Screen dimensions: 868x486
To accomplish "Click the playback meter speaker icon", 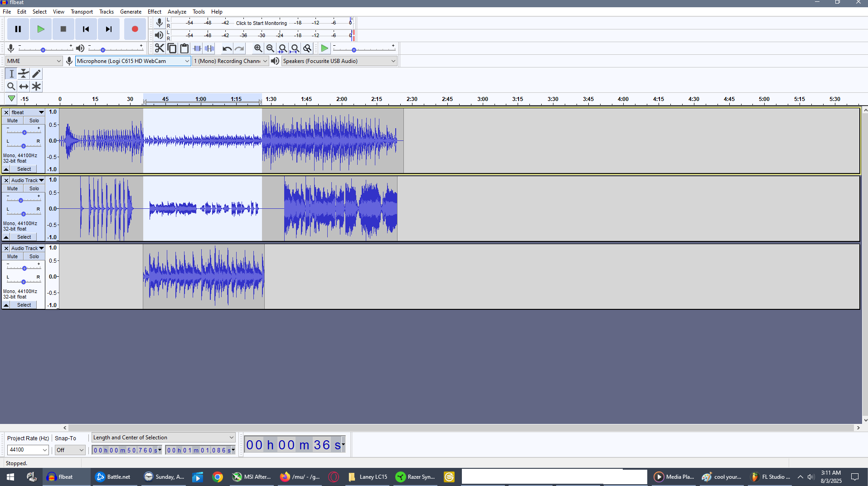I will [x=159, y=35].
